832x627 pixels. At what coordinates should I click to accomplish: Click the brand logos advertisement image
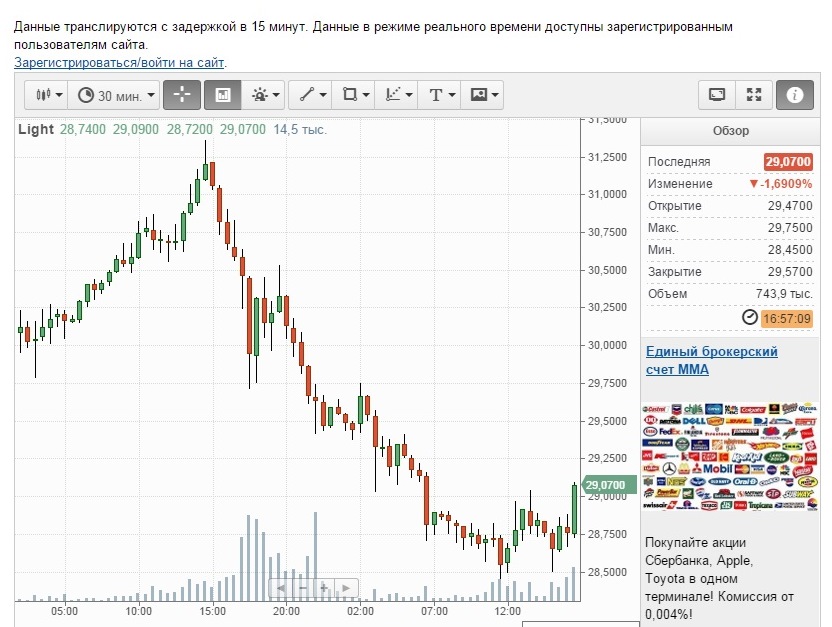point(729,458)
